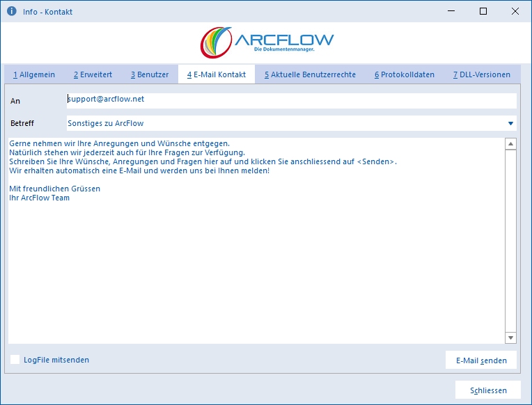Screen dimensions: 532x405
Task: Click the line starting 'Natürlich stehen wir jederzeit'
Action: click(127, 152)
